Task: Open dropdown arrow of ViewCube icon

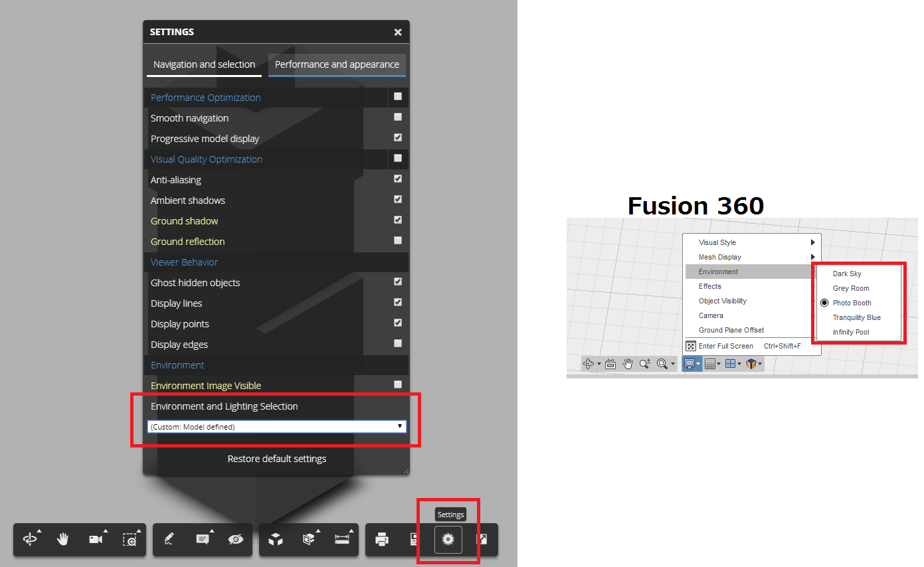Action: (x=760, y=364)
